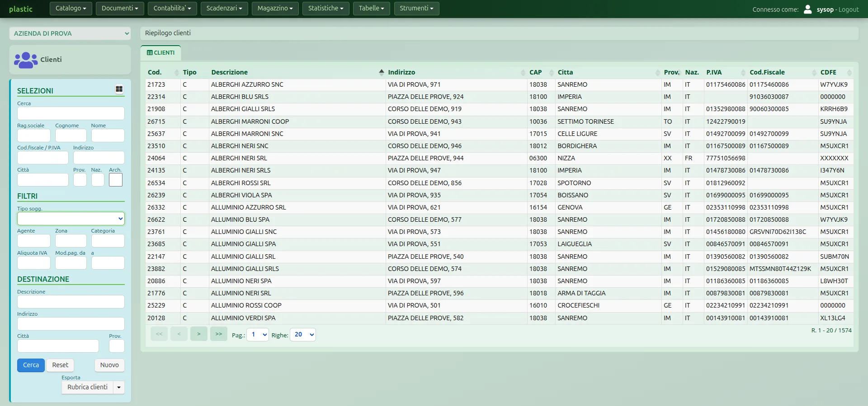
Task: Expand the Rubrica clienti export arrow
Action: point(119,387)
